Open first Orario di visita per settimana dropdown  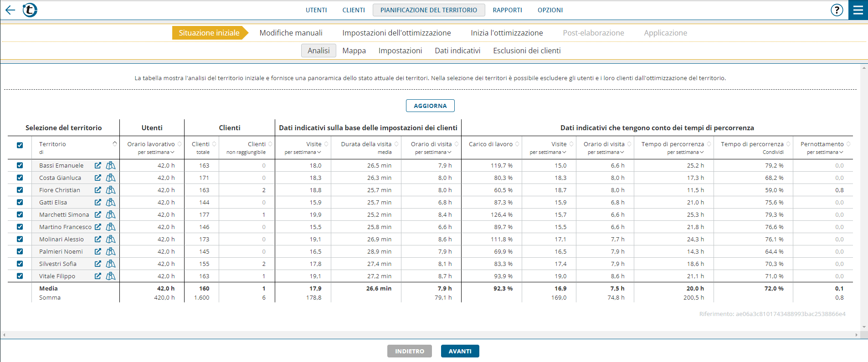(433, 152)
